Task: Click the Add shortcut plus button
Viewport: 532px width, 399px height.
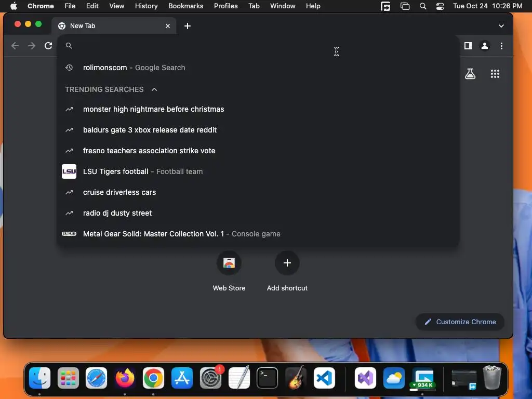Action: coord(287,263)
